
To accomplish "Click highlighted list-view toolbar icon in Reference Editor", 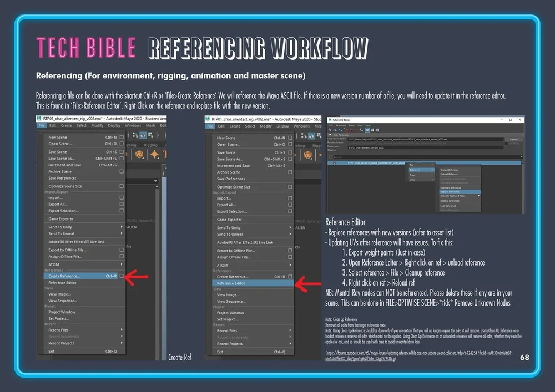I will [367, 130].
